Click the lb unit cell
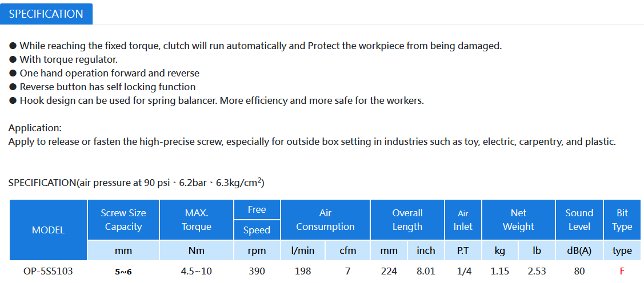Screen dimensions: 644x283 click(x=537, y=250)
